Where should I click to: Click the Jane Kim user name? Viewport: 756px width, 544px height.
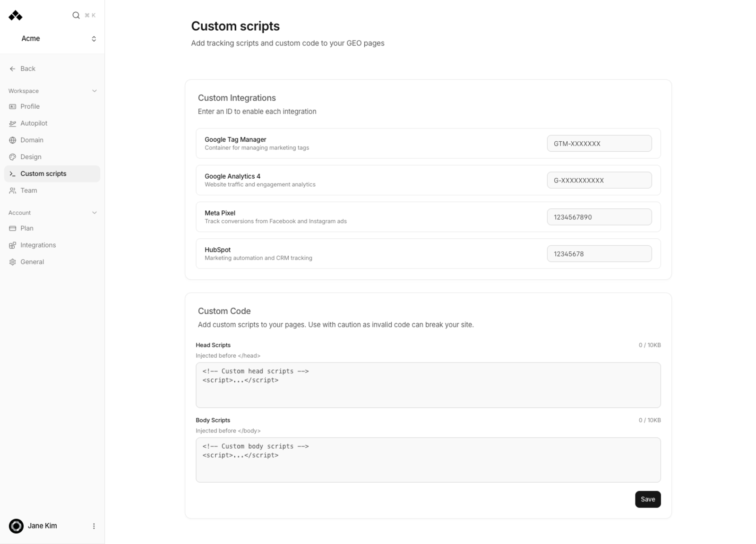pyautogui.click(x=43, y=526)
